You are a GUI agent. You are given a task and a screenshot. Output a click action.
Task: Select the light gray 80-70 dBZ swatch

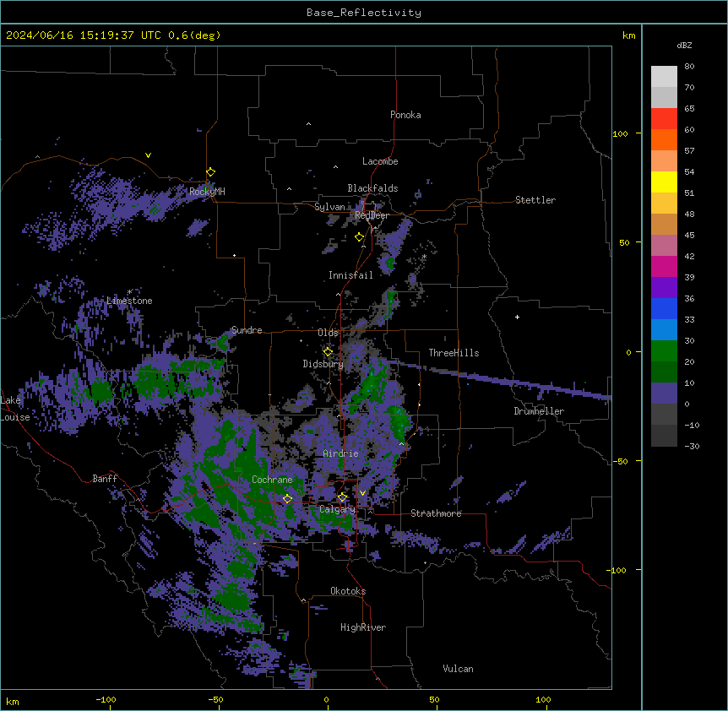[x=664, y=77]
